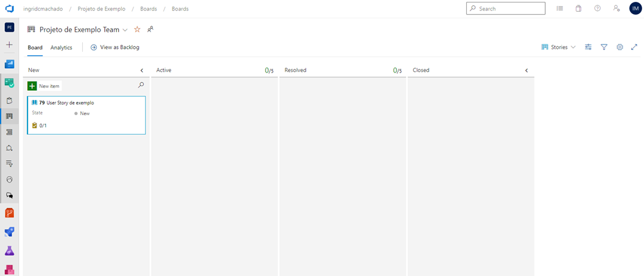Open the work items list icon in the header
This screenshot has width=644, height=276.
(560, 8)
